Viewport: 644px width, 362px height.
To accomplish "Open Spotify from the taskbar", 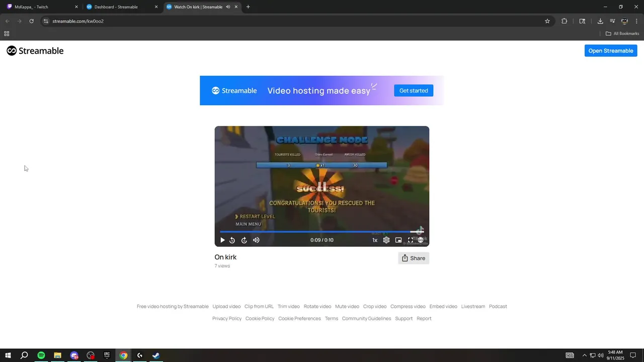I will click(x=41, y=355).
